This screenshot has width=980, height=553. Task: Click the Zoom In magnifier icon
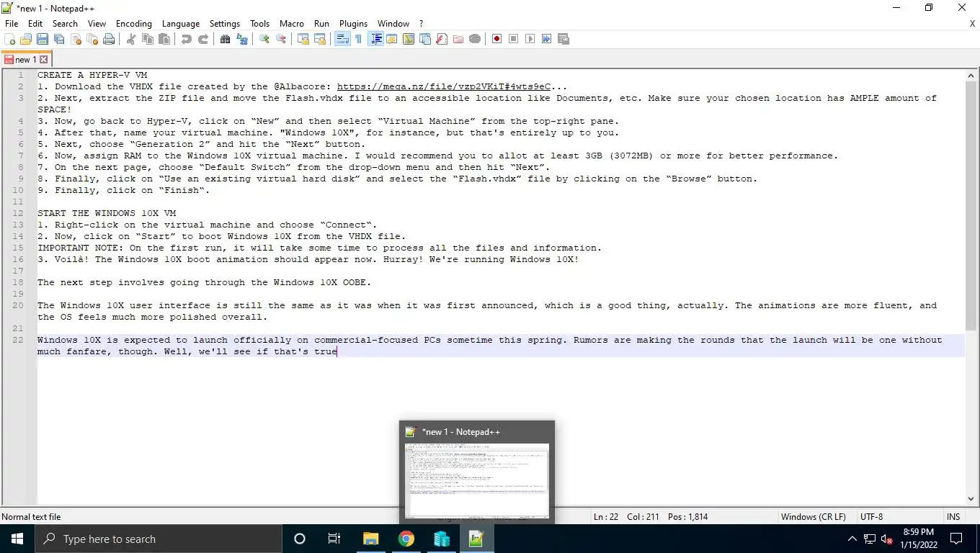[264, 39]
